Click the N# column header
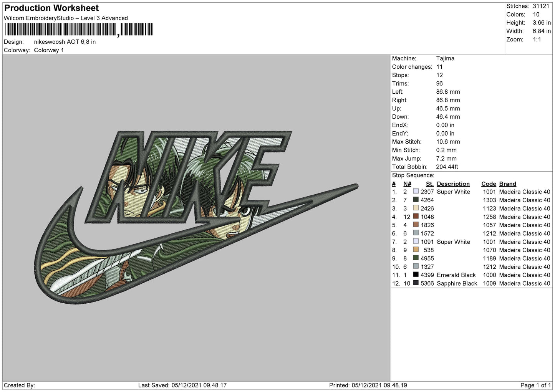This screenshot has height=392, width=555. (407, 184)
